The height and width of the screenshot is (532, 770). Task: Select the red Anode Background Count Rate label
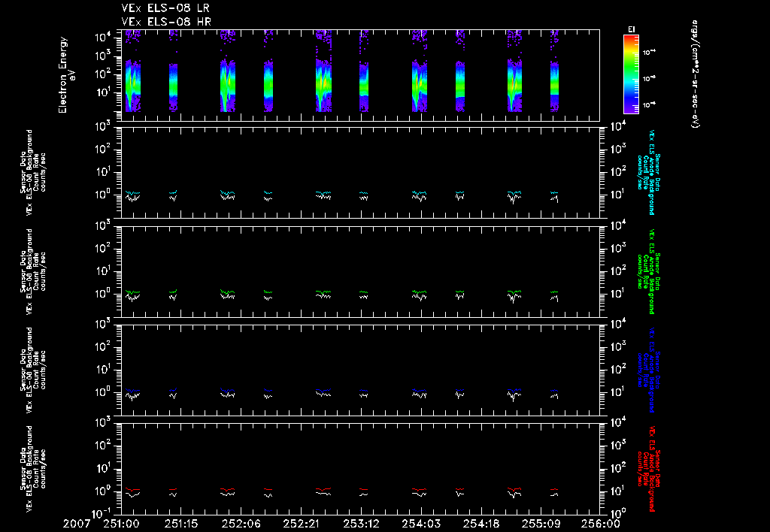point(648,469)
